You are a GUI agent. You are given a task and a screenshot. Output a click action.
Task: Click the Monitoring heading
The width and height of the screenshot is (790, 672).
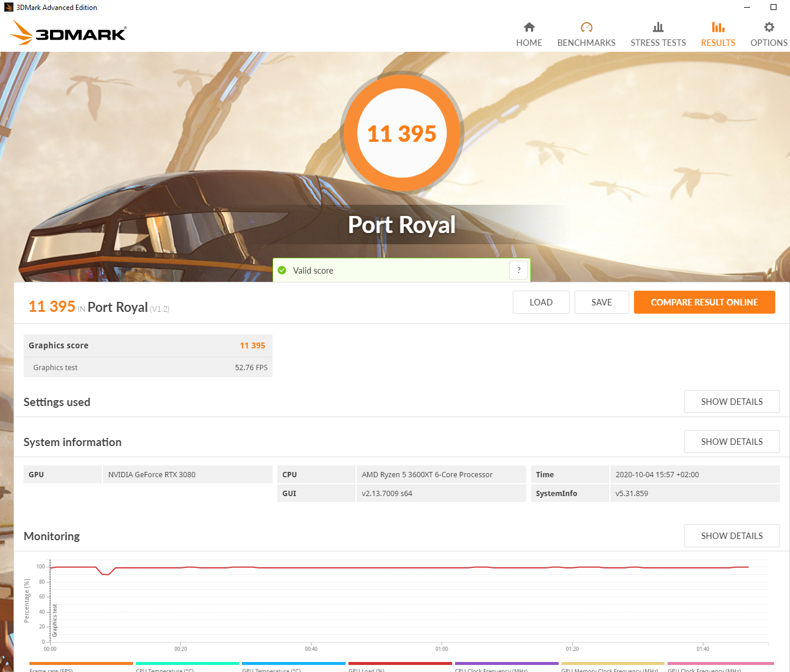pos(52,536)
